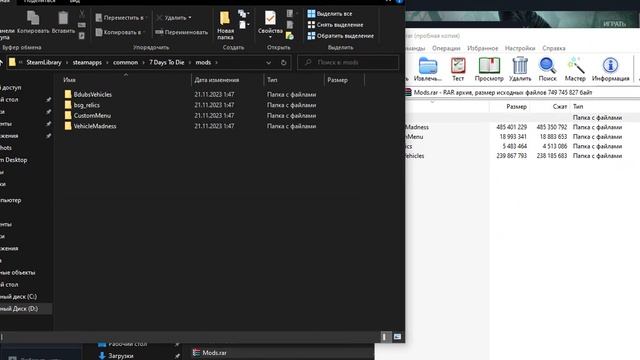Click Переместить в button
This screenshot has height=360, width=640.
coord(120,18)
